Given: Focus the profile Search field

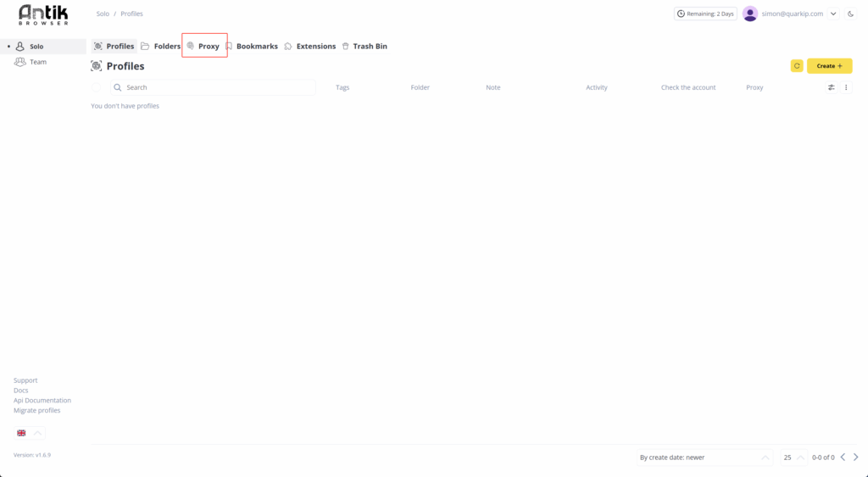Looking at the screenshot, I should [213, 87].
